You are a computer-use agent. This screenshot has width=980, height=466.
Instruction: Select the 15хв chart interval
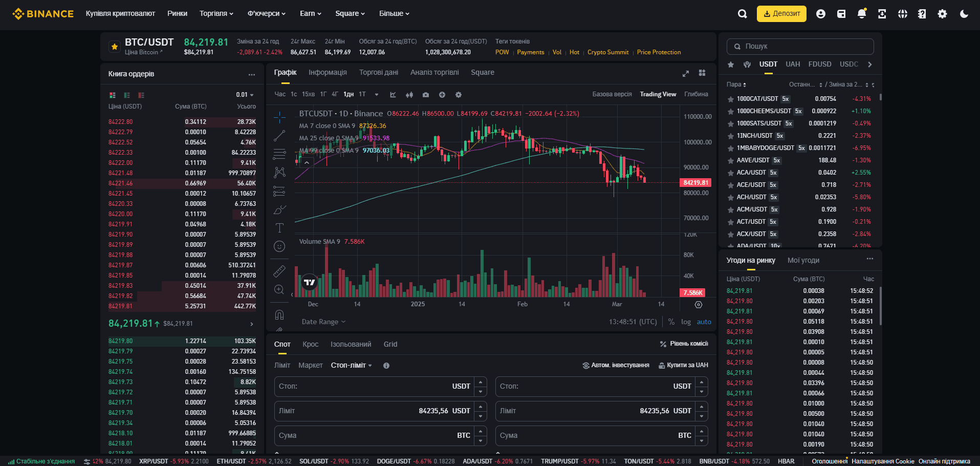click(x=308, y=94)
